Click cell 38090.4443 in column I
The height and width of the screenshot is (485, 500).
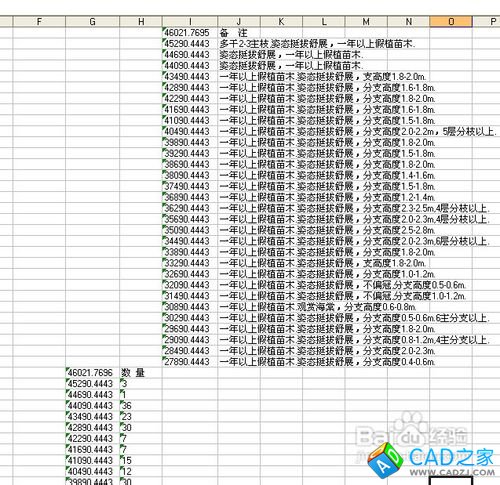190,175
